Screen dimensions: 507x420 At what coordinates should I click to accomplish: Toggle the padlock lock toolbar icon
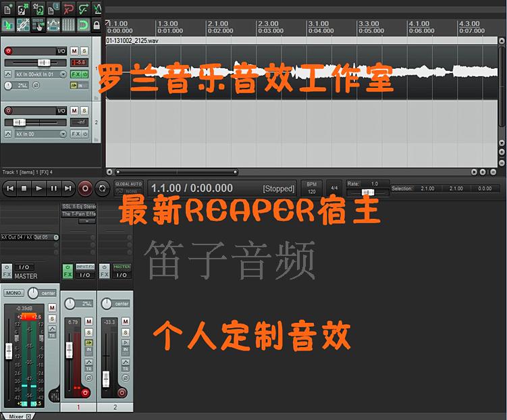coord(97,25)
